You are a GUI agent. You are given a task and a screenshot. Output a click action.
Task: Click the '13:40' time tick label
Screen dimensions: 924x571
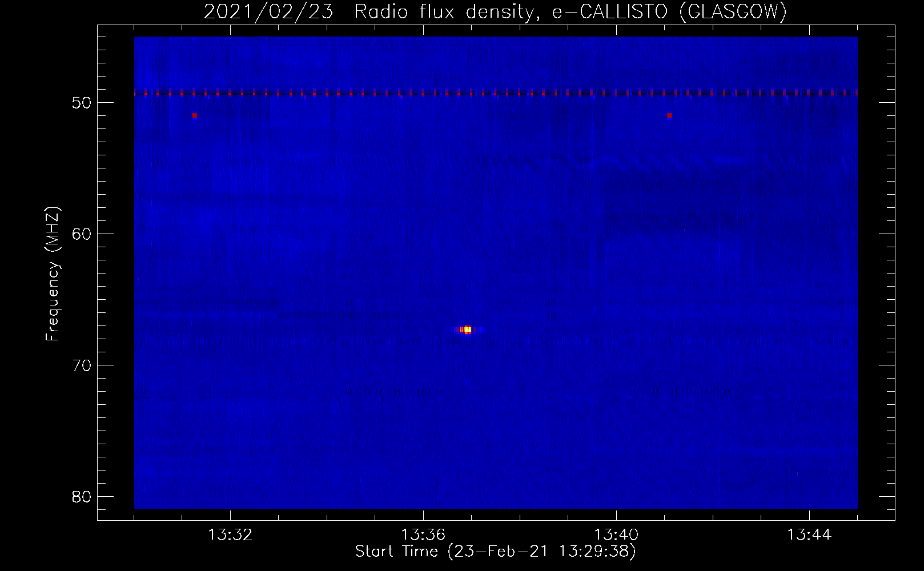click(616, 535)
